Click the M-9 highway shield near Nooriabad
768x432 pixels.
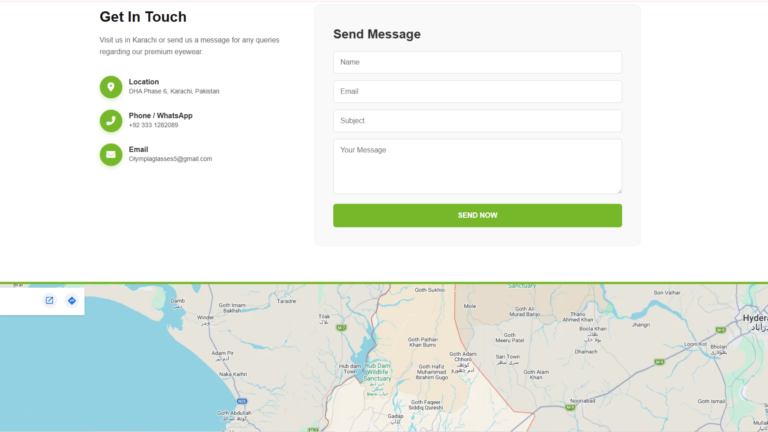click(570, 408)
